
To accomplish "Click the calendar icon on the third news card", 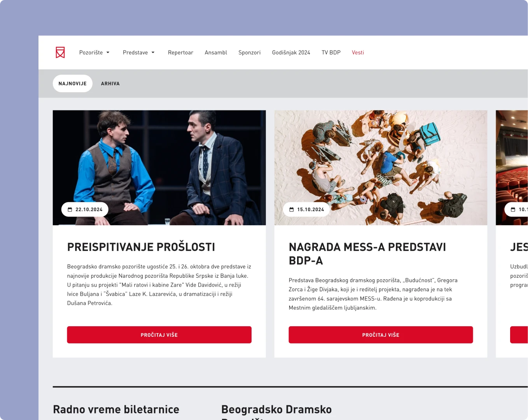I will tap(513, 210).
